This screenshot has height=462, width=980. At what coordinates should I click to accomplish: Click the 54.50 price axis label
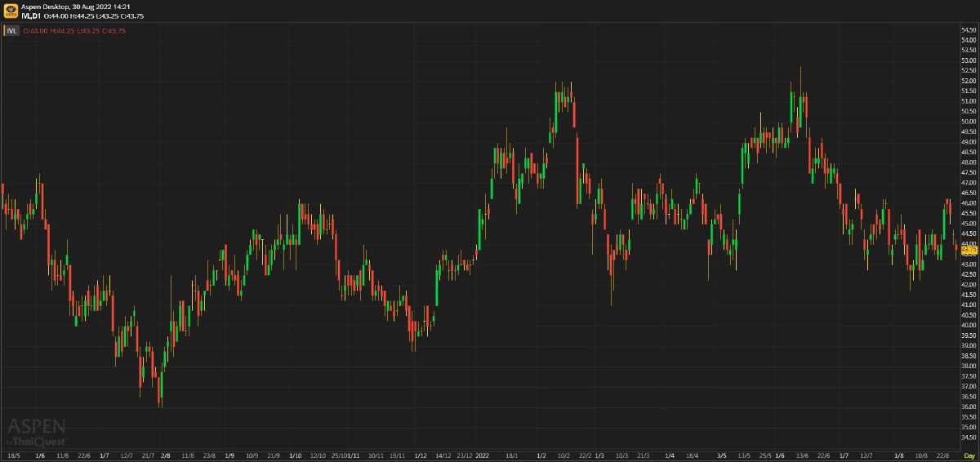[x=969, y=29]
